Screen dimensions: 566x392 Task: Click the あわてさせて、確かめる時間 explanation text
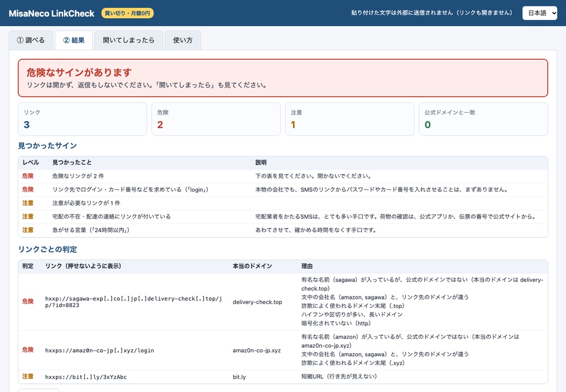point(316,230)
